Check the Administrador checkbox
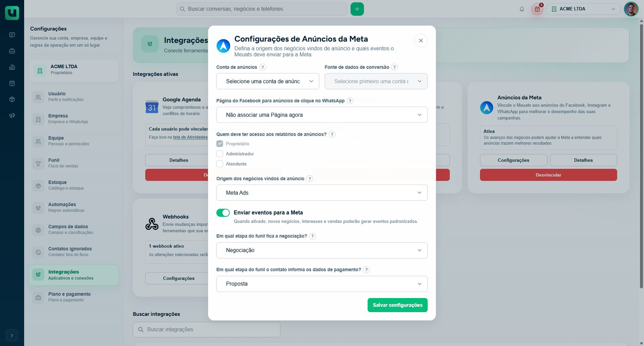Image resolution: width=644 pixels, height=346 pixels. point(220,154)
